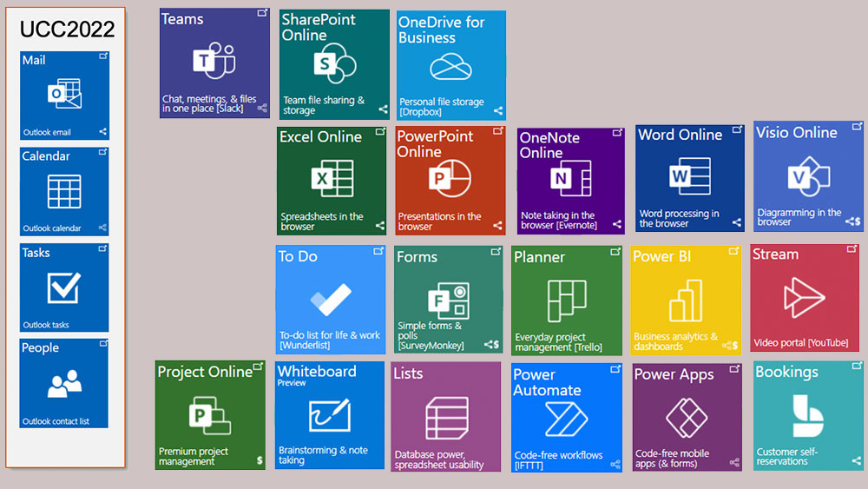Click the "Outlook calendar" caption text
868x489 pixels.
(52, 228)
